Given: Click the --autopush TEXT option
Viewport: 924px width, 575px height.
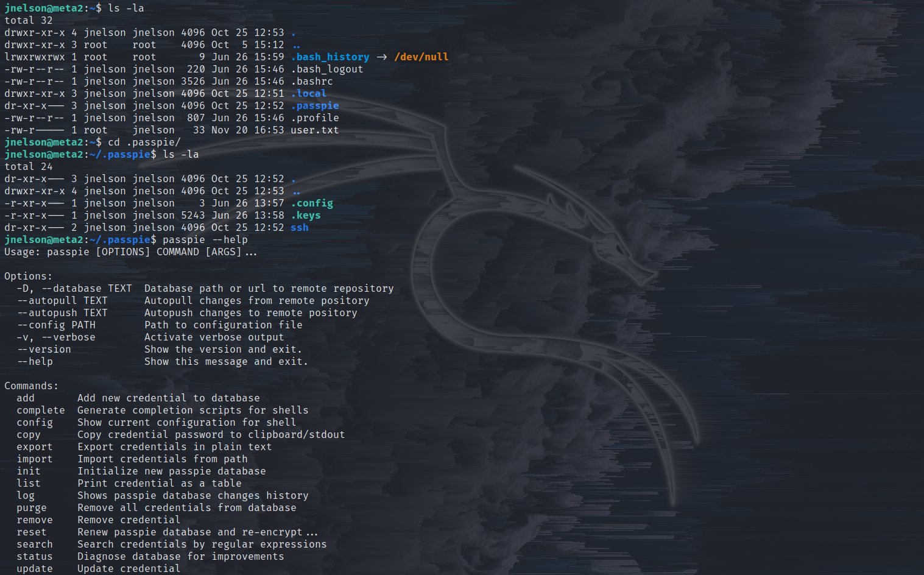Looking at the screenshot, I should [62, 313].
